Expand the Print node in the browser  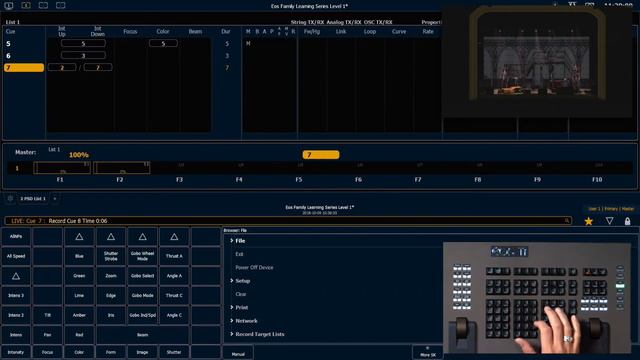231,307
